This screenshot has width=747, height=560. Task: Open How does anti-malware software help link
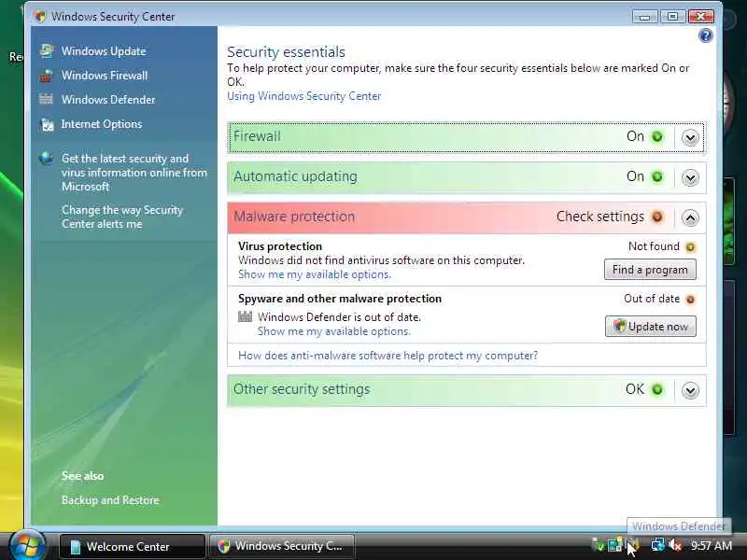click(x=388, y=356)
